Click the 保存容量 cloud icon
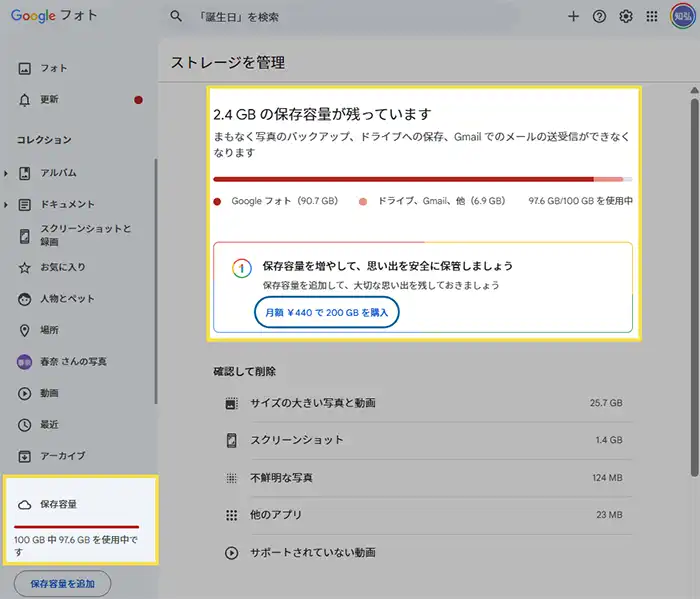The image size is (700, 599). 25,505
